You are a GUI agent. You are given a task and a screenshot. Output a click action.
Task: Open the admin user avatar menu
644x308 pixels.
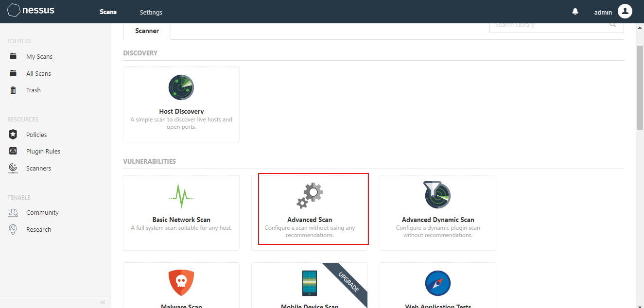625,12
